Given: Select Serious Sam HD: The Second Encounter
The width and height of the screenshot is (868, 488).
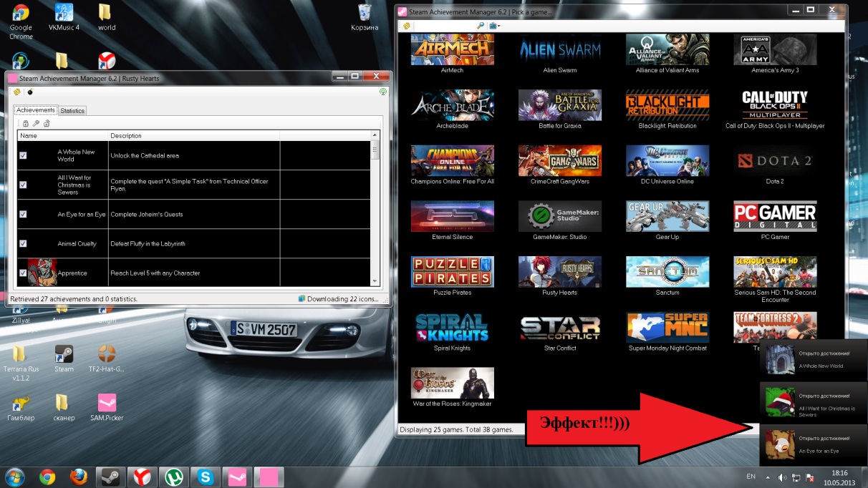Looking at the screenshot, I should point(775,271).
